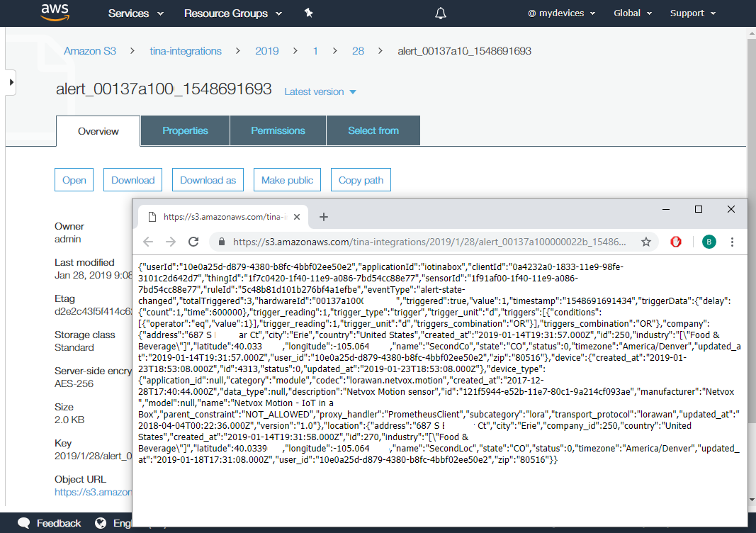Click the Copy path button
Image resolution: width=756 pixels, height=533 pixels.
tap(361, 180)
